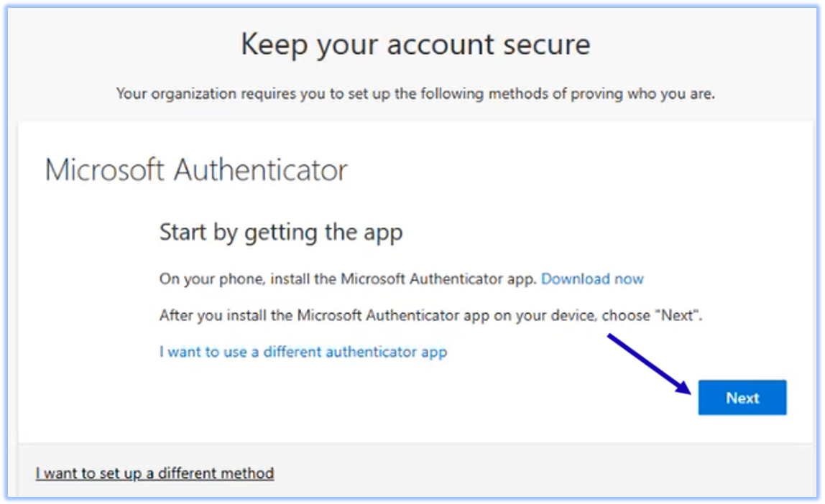Click the "Keep your account secure" page title

click(415, 45)
